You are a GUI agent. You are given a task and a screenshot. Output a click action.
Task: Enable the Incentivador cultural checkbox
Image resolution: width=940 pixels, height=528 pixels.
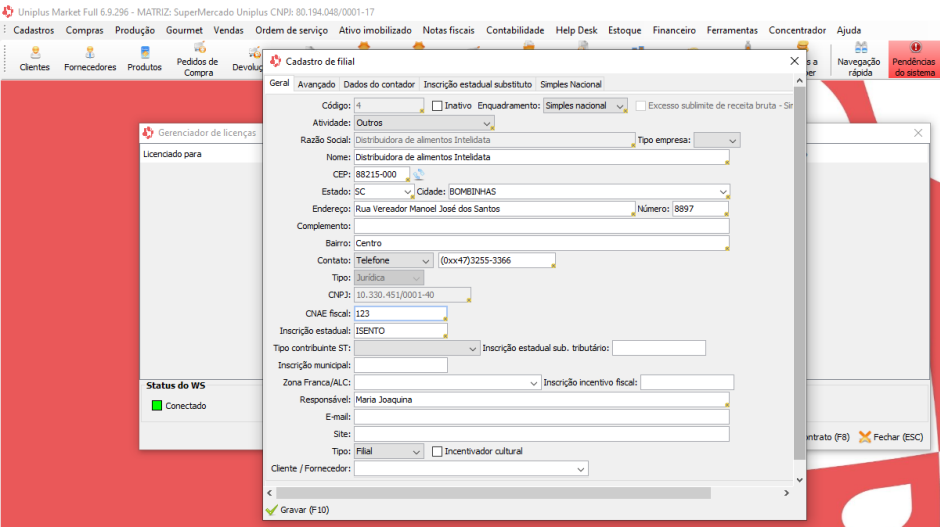tap(437, 451)
